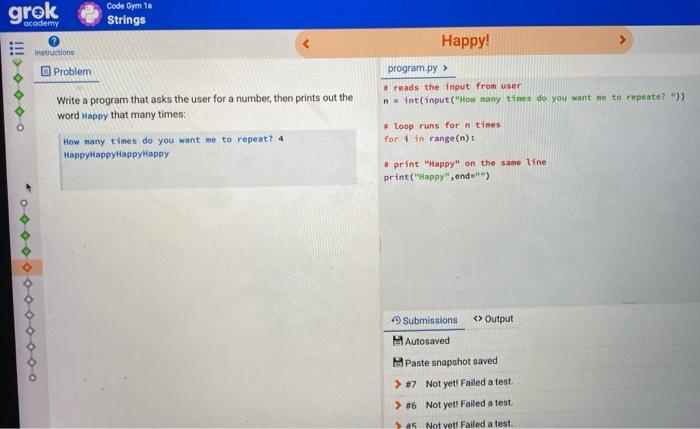Click the 'How many times do you want me to repeat? 4' example line
700x429 pixels.
[173, 140]
